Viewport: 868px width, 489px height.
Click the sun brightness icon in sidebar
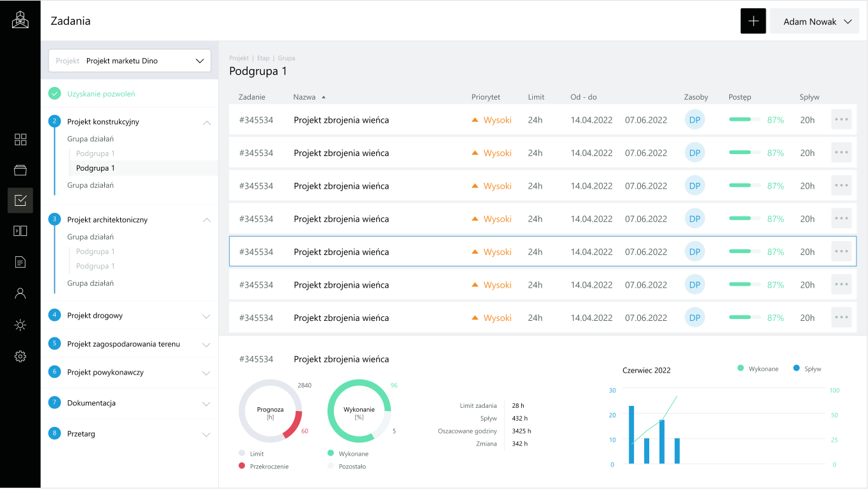tap(20, 325)
